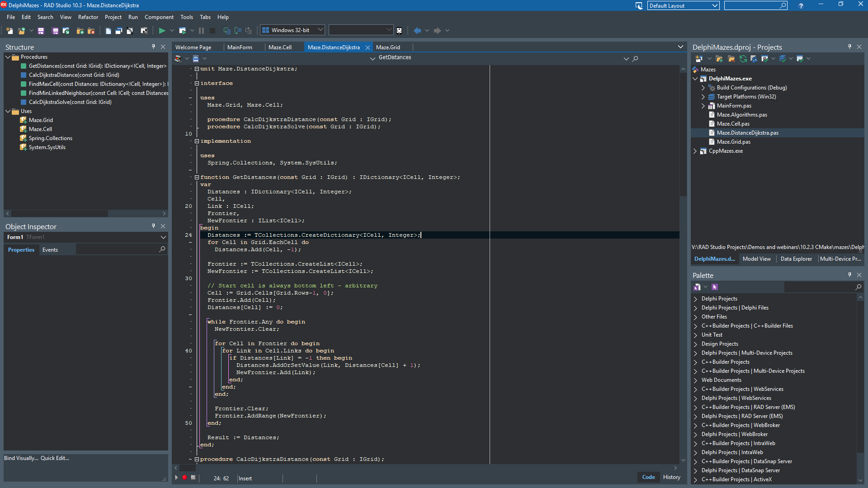868x488 pixels.
Task: Click the record macro red button
Action: click(x=184, y=478)
